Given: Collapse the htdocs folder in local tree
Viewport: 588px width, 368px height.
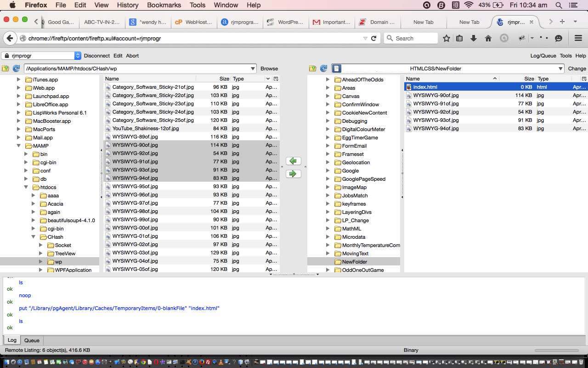Looking at the screenshot, I should pos(26,187).
